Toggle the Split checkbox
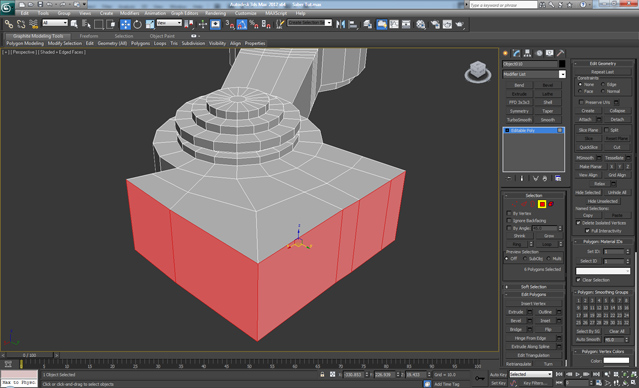Viewport: 639px width, 388px height. pos(606,130)
